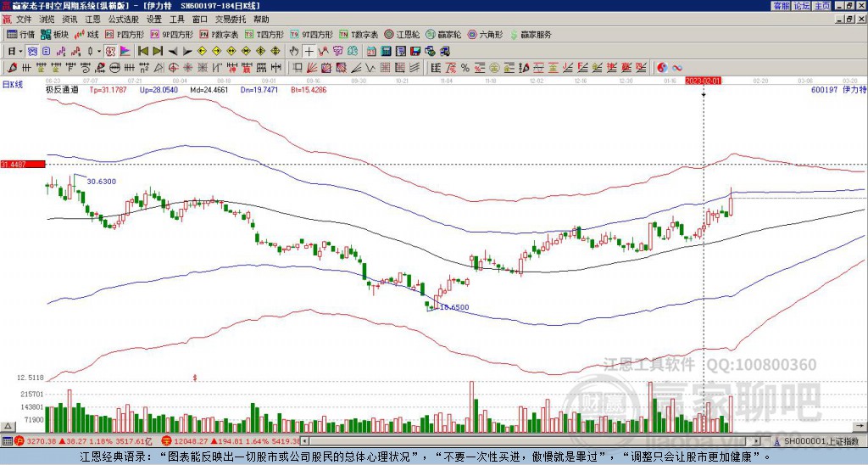Open the 江恩 menu
The height and width of the screenshot is (465, 868).
pos(92,20)
